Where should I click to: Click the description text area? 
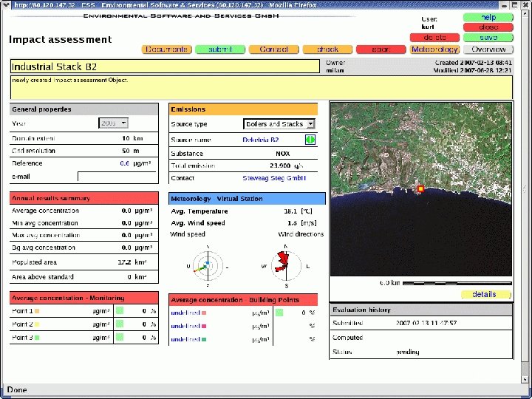(262, 87)
